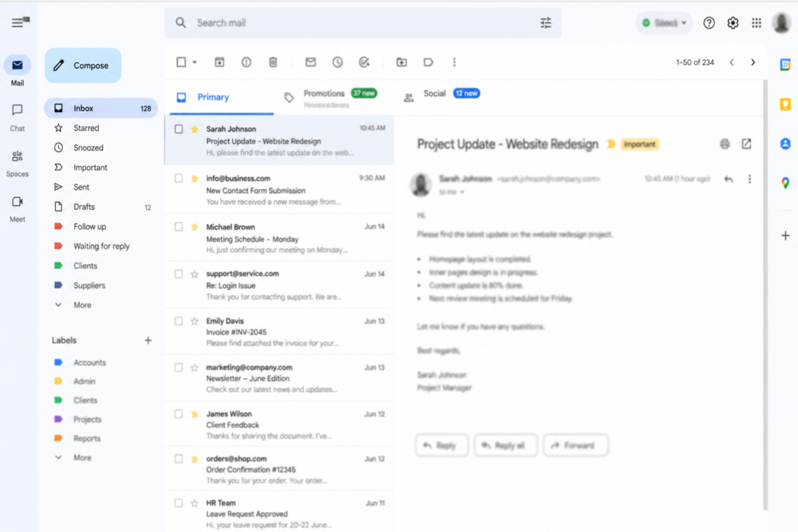The image size is (798, 532).
Task: Click the Add to tasks icon
Action: point(364,62)
